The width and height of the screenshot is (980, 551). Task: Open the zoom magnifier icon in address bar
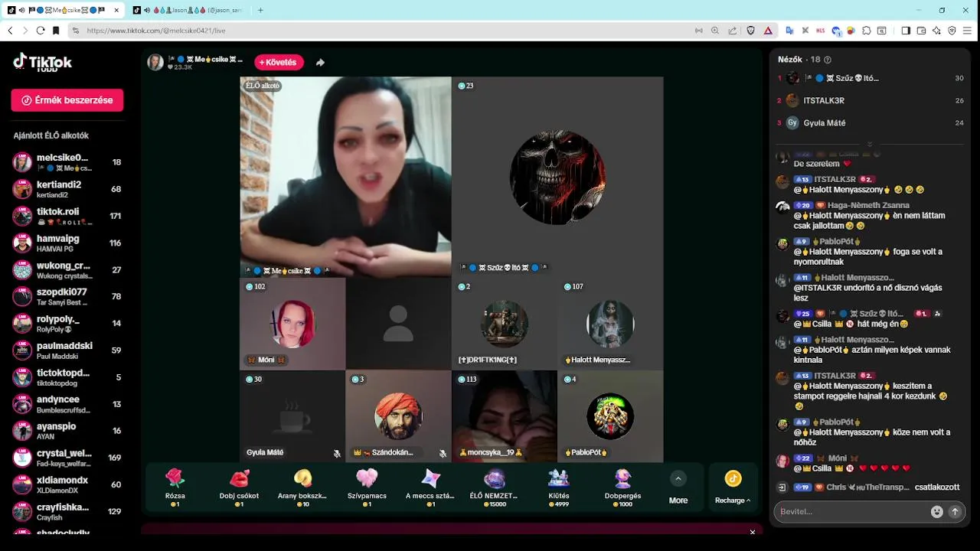(715, 31)
